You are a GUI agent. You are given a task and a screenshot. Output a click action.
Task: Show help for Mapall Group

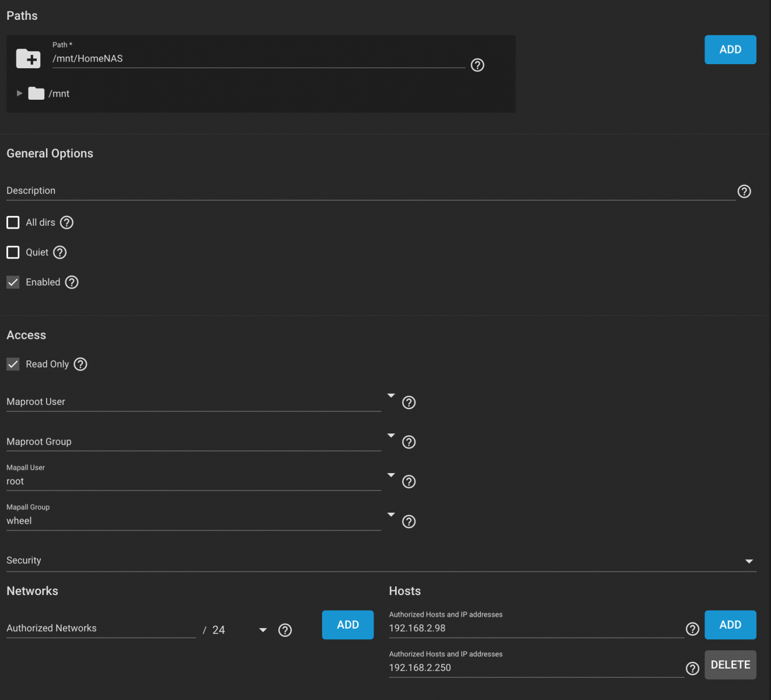tap(409, 521)
